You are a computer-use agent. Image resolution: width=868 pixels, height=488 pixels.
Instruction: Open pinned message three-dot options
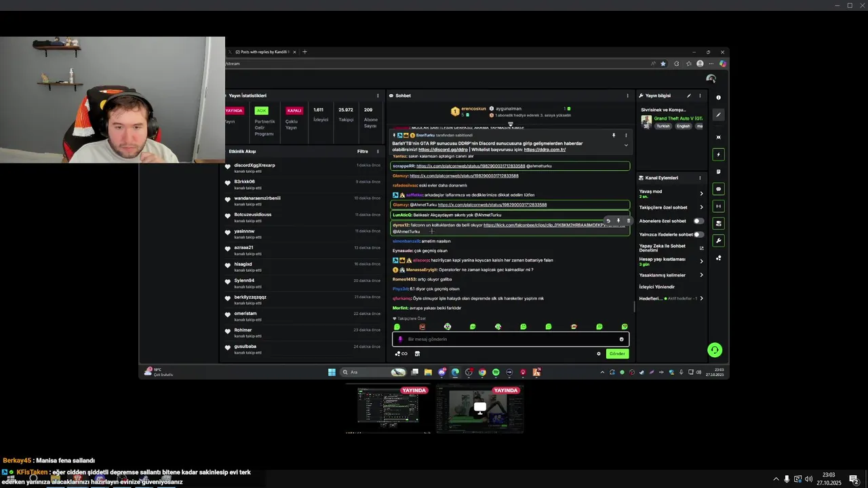pos(626,136)
